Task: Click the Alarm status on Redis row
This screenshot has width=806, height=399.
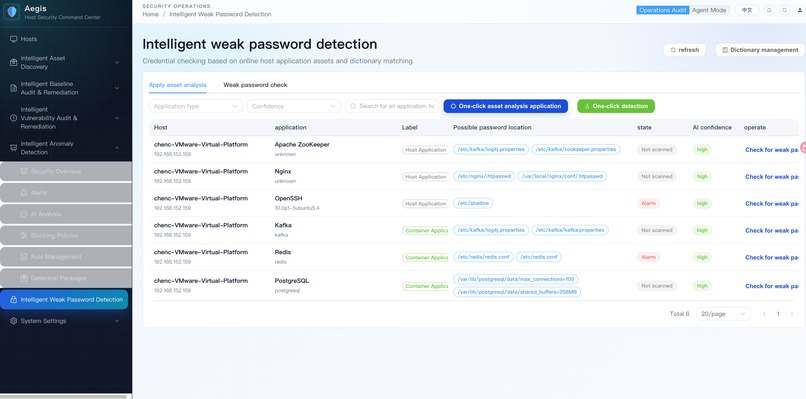Action: coord(648,257)
